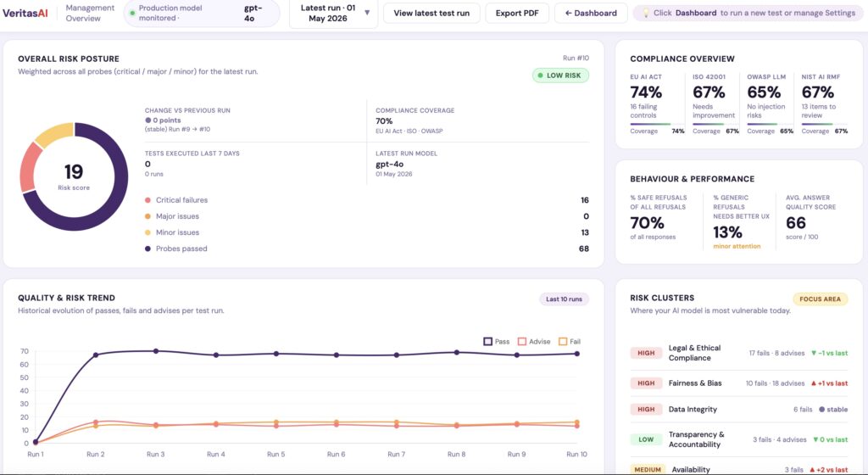Click View latest test run button
868x475 pixels.
(431, 13)
